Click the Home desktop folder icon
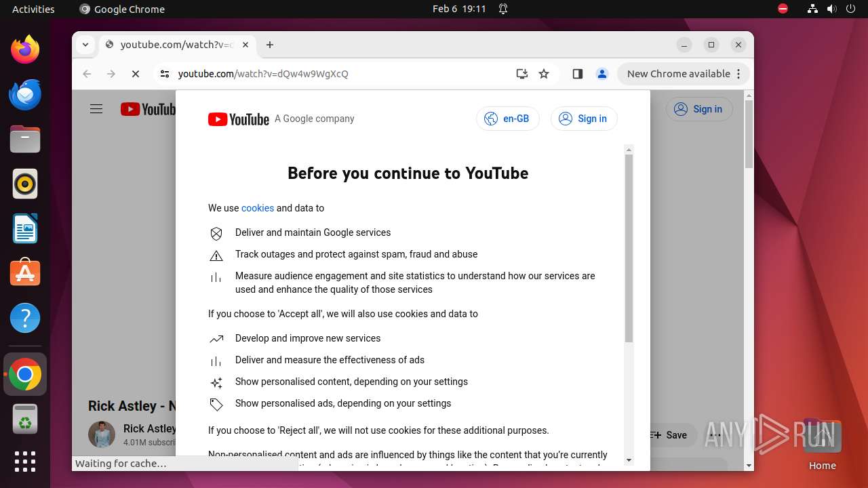This screenshot has width=868, height=488. click(x=822, y=445)
